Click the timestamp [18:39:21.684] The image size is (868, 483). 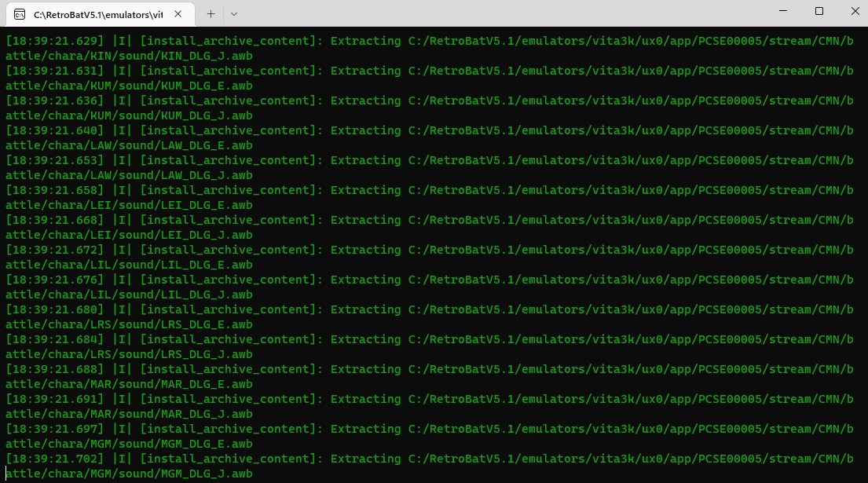coord(55,340)
